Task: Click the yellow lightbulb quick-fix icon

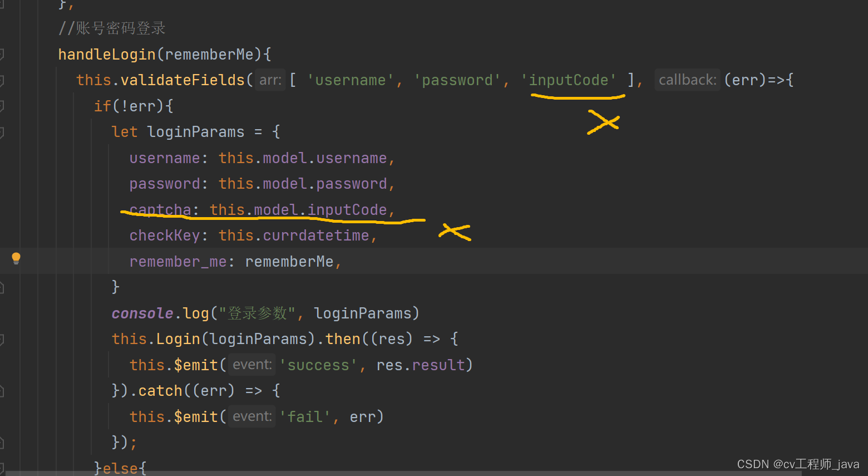Action: [16, 258]
